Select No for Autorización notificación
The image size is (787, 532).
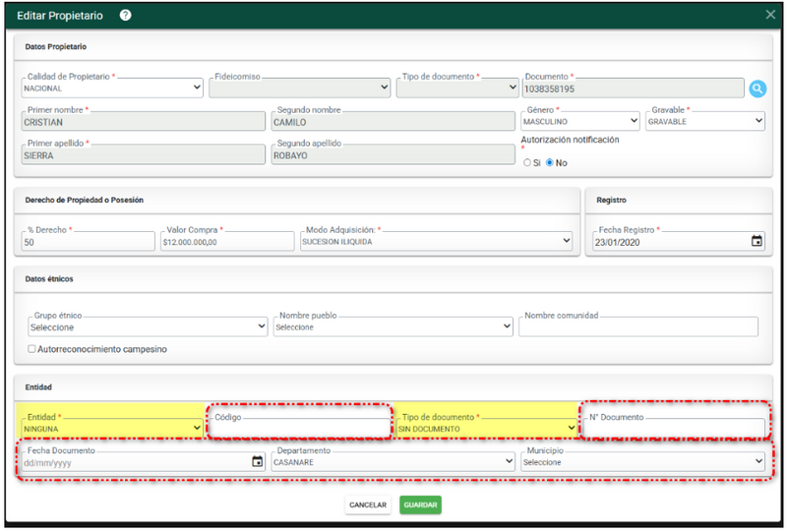point(550,162)
